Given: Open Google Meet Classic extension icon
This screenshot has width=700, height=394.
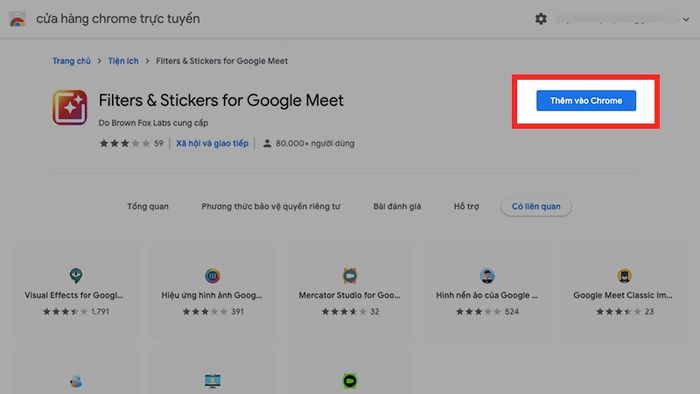Looking at the screenshot, I should 624,276.
